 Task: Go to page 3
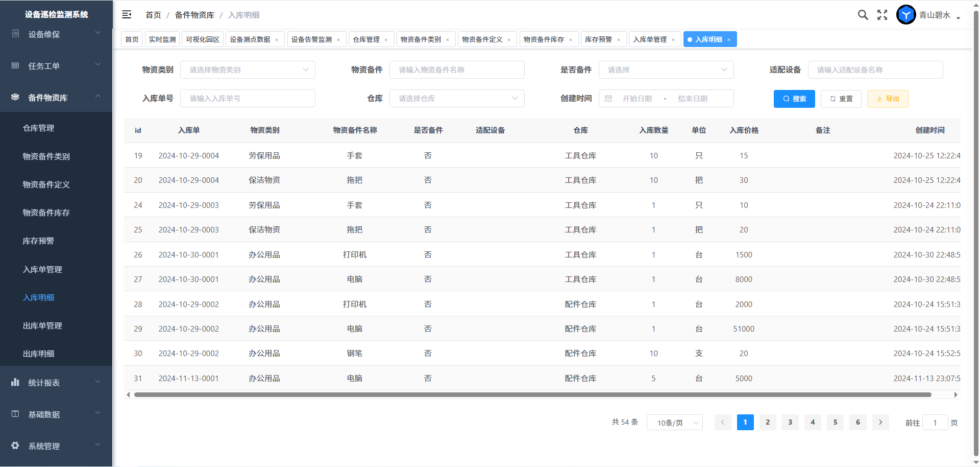tap(790, 422)
